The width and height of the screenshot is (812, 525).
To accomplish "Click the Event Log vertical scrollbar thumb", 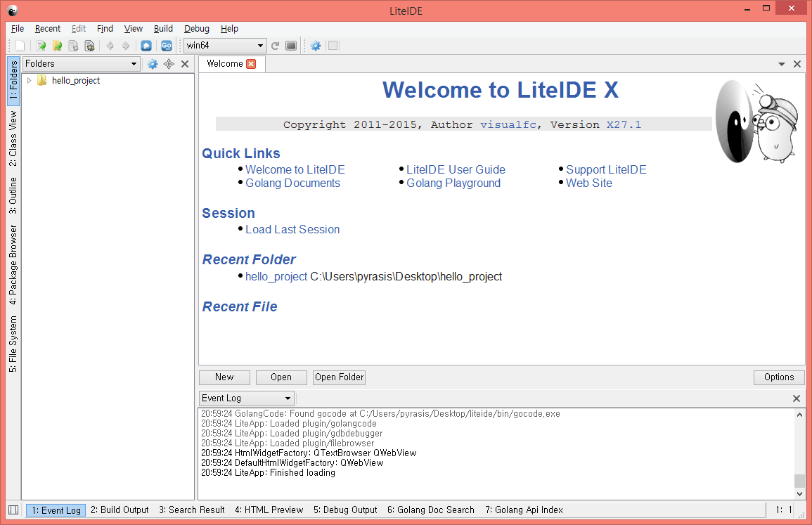I will coord(799,481).
